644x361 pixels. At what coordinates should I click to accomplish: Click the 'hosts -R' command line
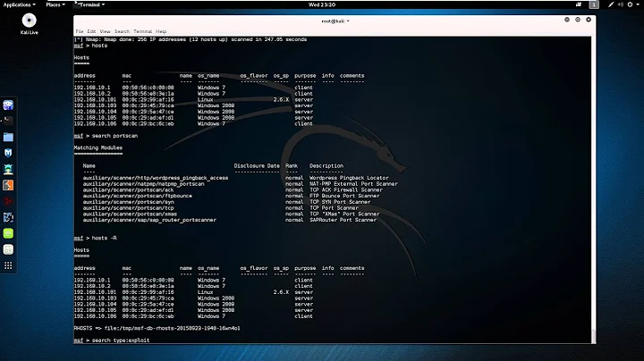point(96,238)
